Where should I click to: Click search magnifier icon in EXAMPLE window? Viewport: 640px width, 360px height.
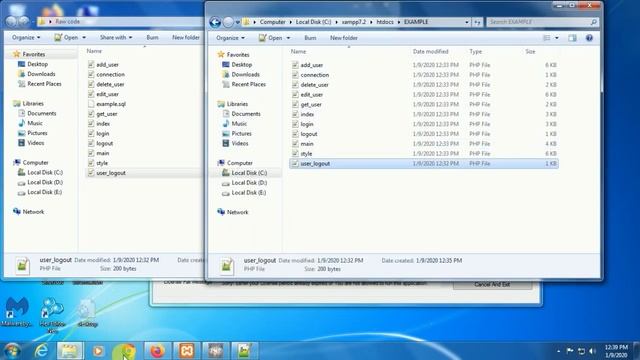[x=593, y=22]
